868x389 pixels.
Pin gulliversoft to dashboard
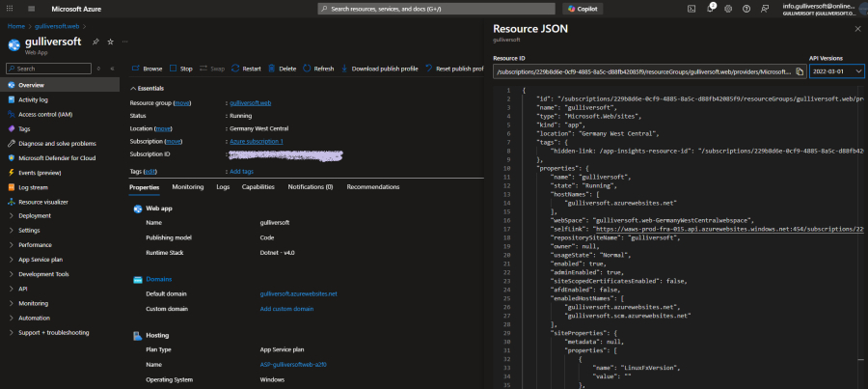point(95,42)
